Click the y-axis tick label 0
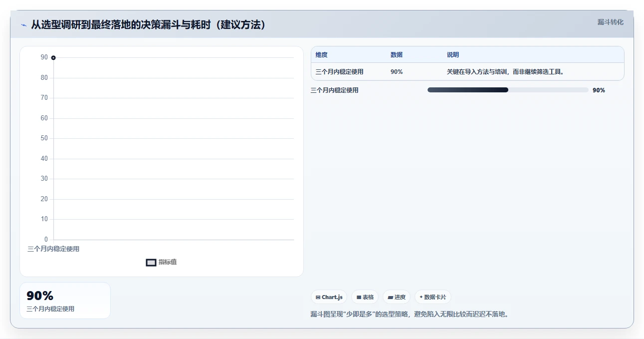This screenshot has width=644, height=339. tap(46, 240)
